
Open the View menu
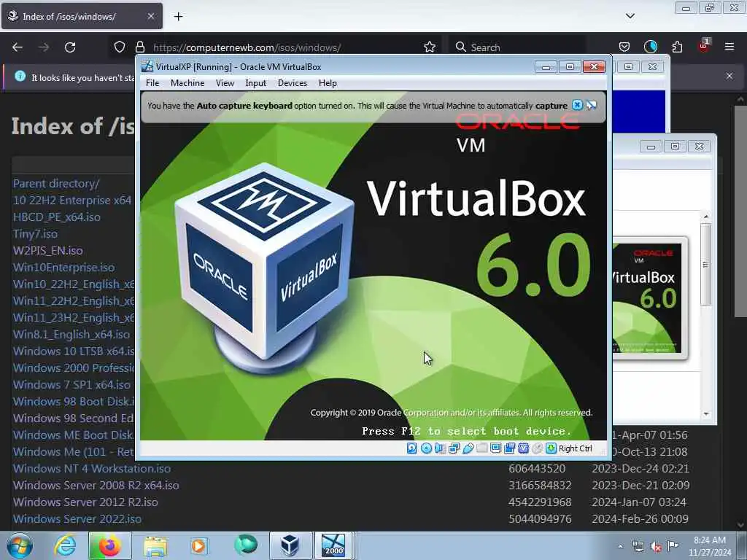tap(225, 83)
